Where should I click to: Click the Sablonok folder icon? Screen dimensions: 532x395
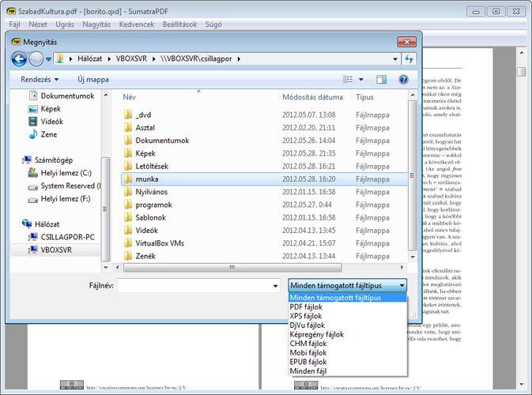128,217
